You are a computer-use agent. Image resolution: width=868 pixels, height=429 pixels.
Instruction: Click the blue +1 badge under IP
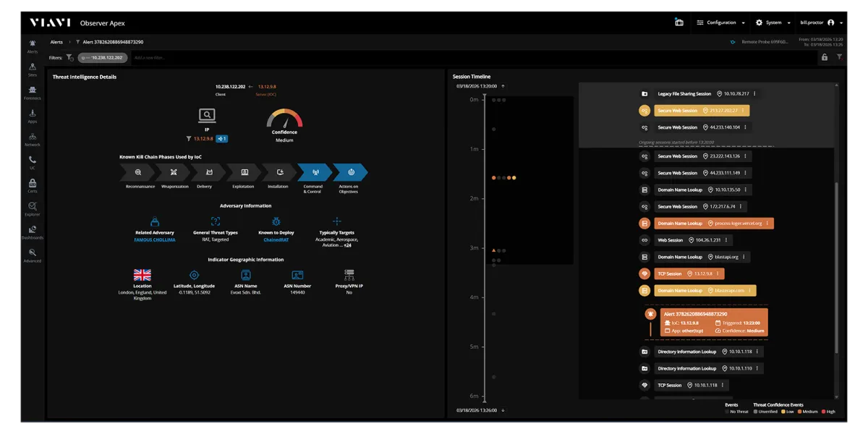tap(222, 138)
